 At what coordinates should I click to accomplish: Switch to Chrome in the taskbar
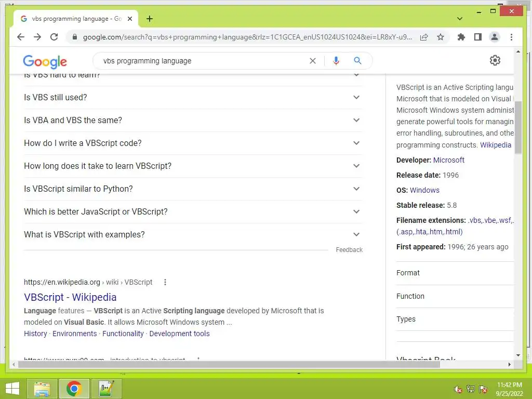coord(74,389)
